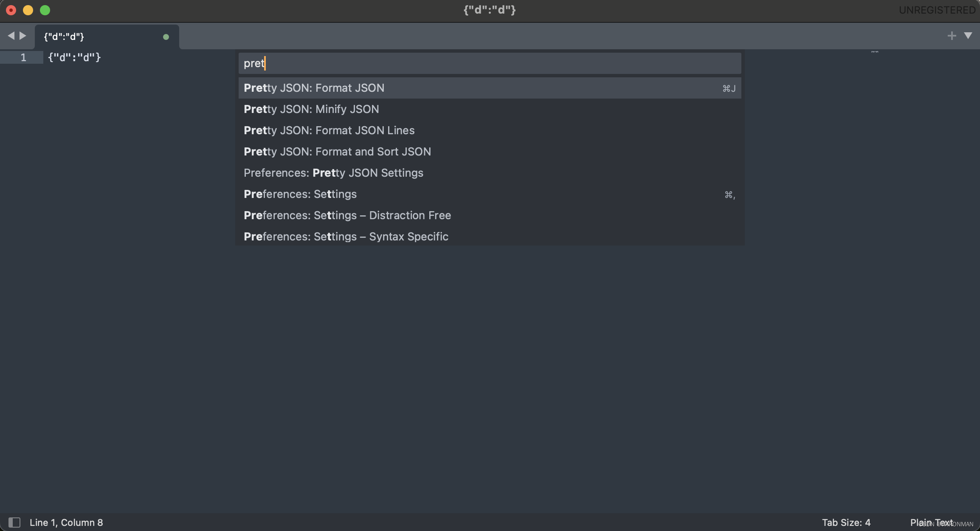The width and height of the screenshot is (980, 531).
Task: Close the window with the red button
Action: pos(11,10)
